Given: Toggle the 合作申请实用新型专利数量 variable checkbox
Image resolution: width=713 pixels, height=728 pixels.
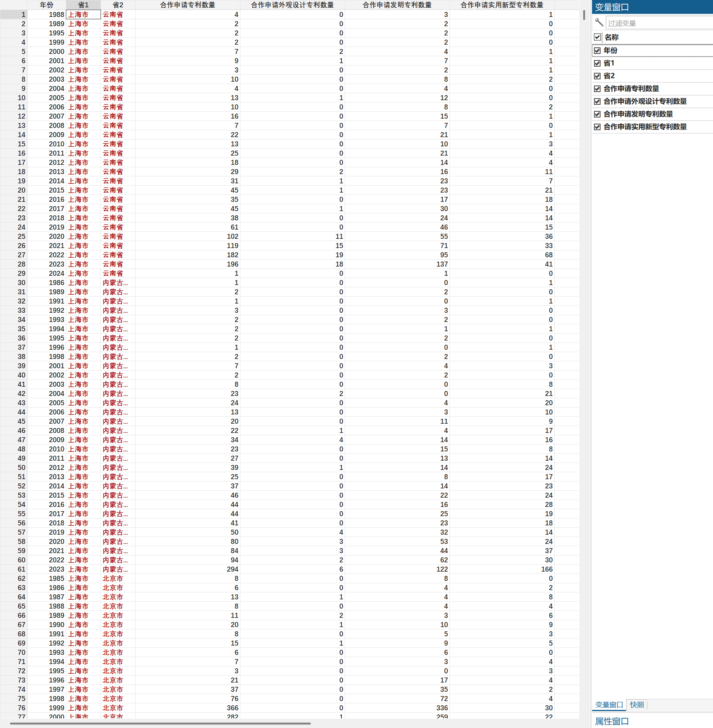Looking at the screenshot, I should point(597,127).
